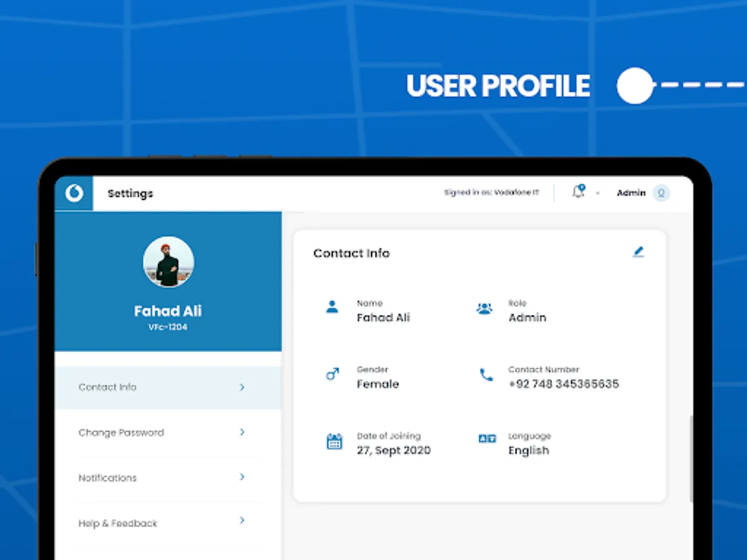The image size is (747, 560).
Task: Click the number '+92 748 345365635'
Action: pos(563,384)
